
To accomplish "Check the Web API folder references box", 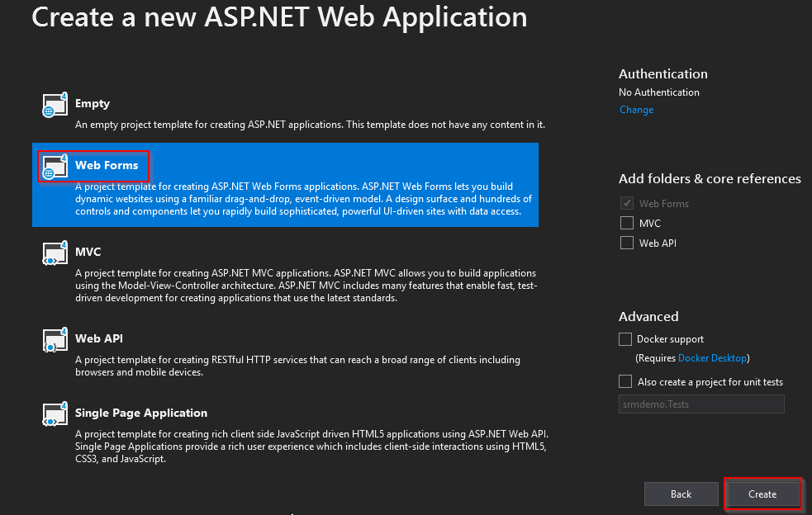I will 626,243.
